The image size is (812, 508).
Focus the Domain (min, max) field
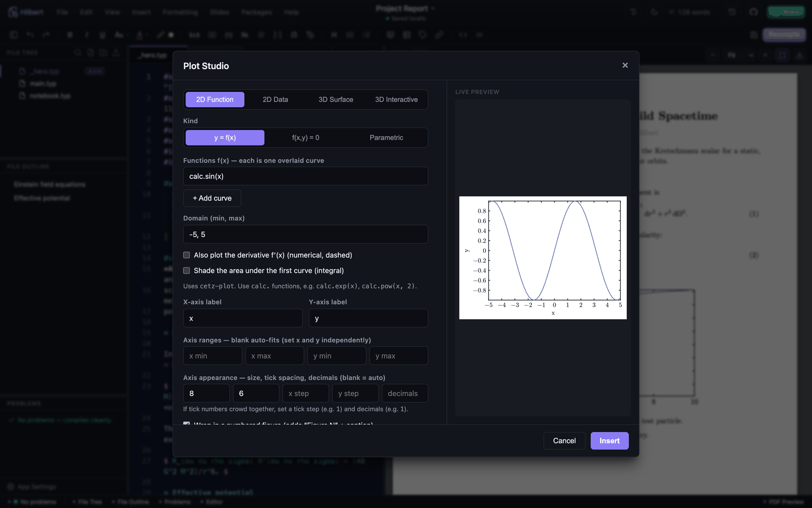[305, 234]
